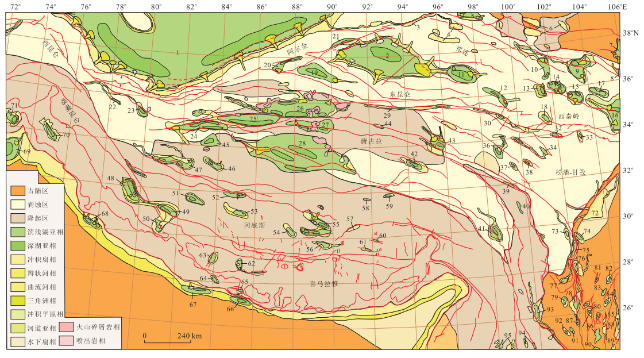Click the 30° latitude label
The image size is (644, 358).
pyautogui.click(x=629, y=216)
